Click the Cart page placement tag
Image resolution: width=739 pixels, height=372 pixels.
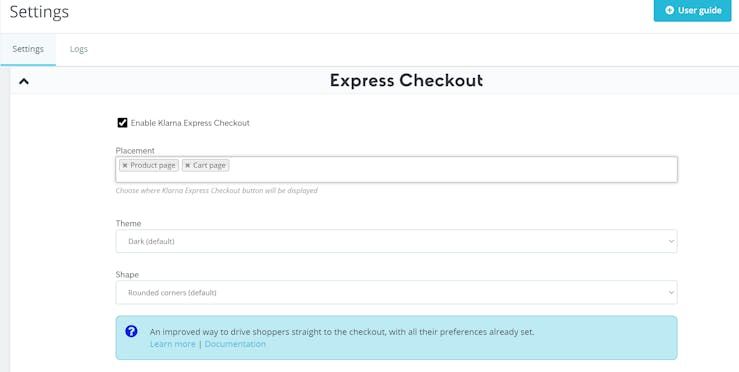coord(205,165)
